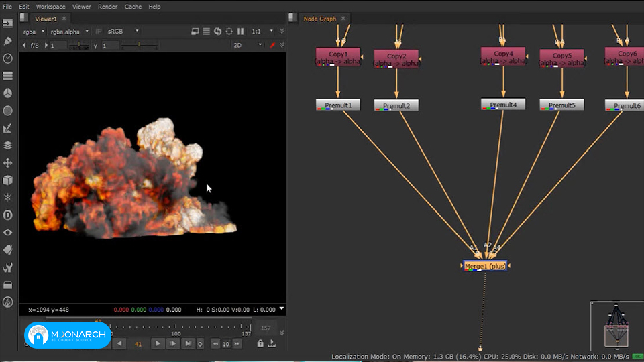The width and height of the screenshot is (644, 362).
Task: Jump to the last frame
Action: coord(188,343)
